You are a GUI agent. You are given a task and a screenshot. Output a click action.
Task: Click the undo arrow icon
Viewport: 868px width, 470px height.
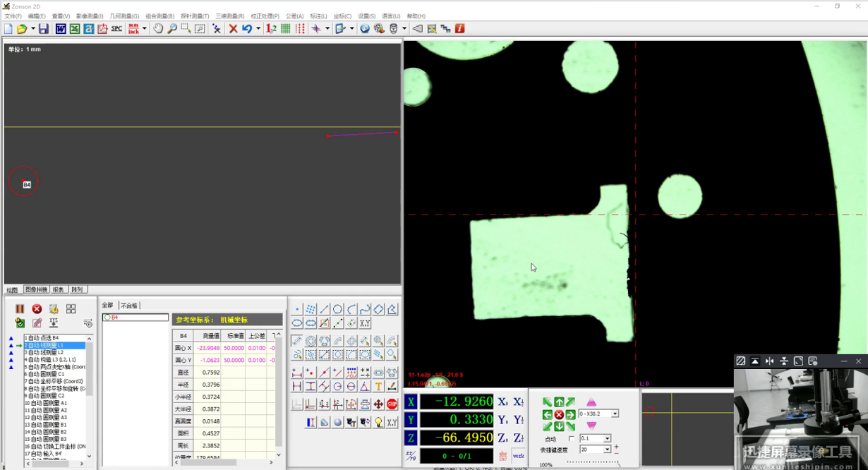tap(247, 29)
